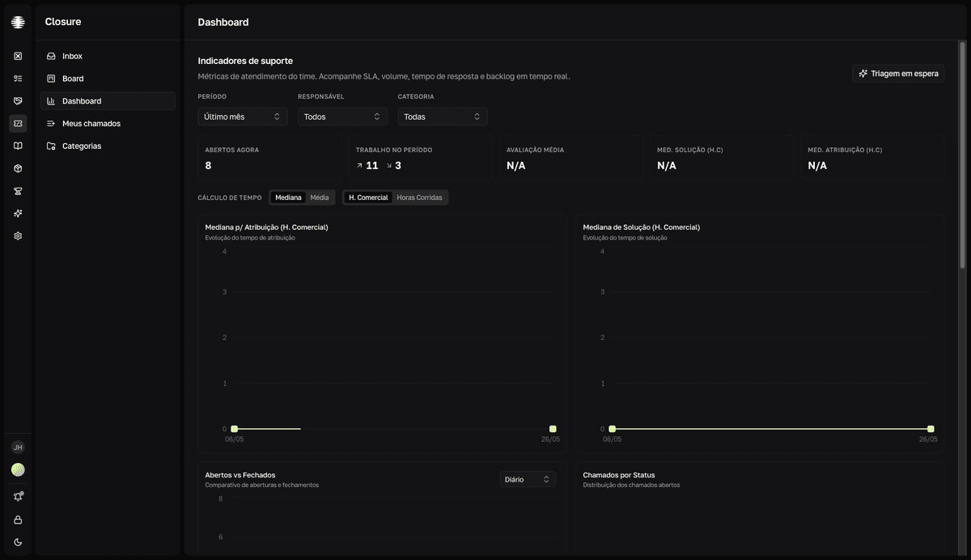Open the cube package icon
This screenshot has width=971, height=560.
click(18, 168)
